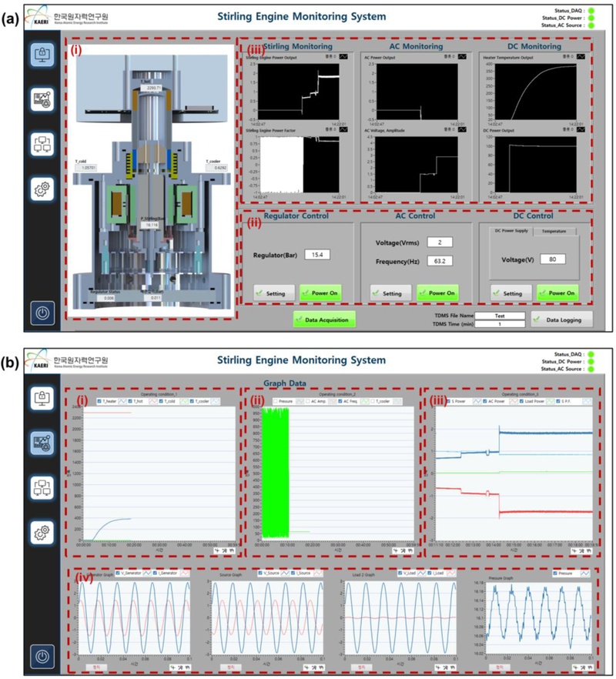616x679 pixels.
Task: Toggle the T_heater plot checkbox
Action: point(99,401)
